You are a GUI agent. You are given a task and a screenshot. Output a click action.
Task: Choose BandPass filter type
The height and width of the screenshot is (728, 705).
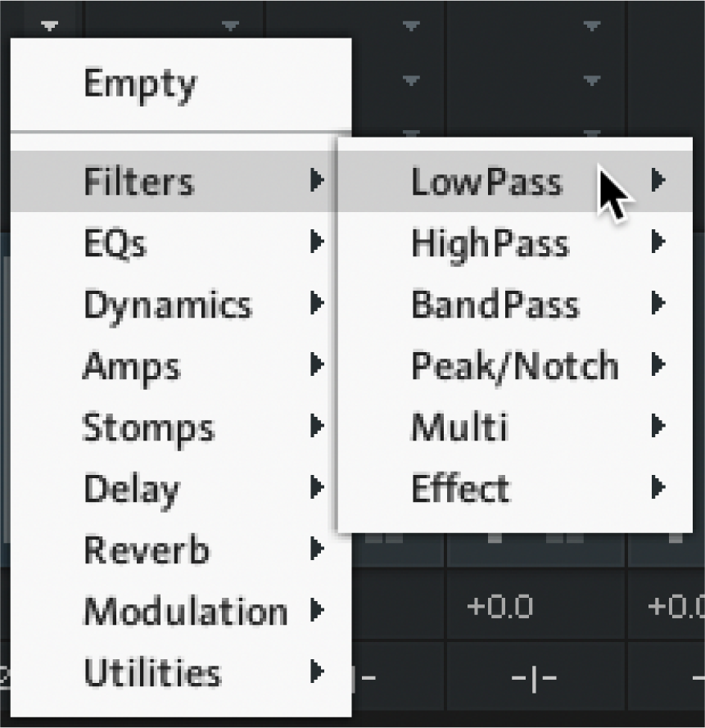(x=495, y=305)
